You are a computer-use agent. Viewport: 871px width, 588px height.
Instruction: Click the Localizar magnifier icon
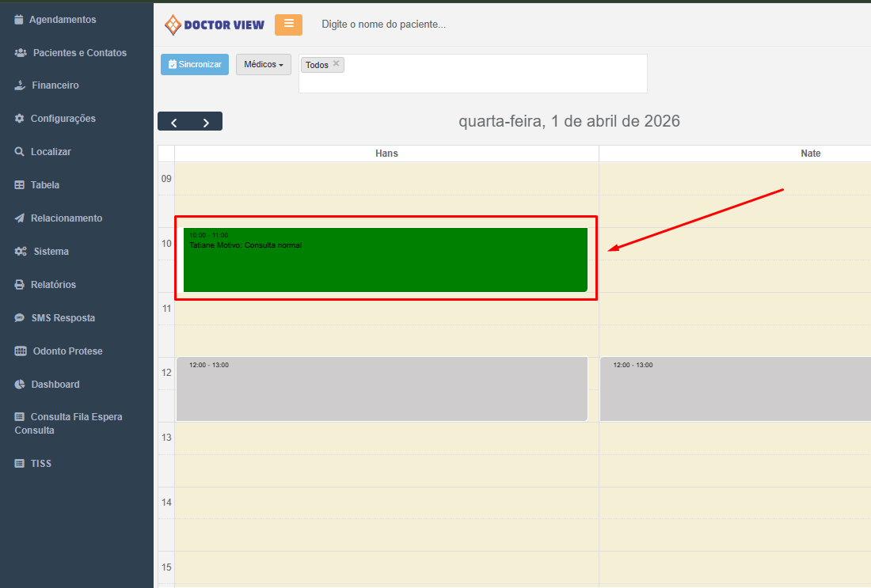coord(20,152)
